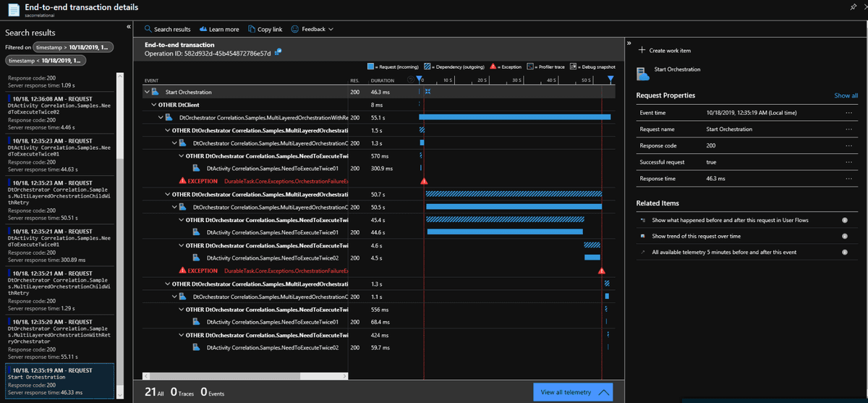Select 12:36:08 AM NeedToExecuteTwice02 search result
868x403 pixels.
click(x=59, y=111)
